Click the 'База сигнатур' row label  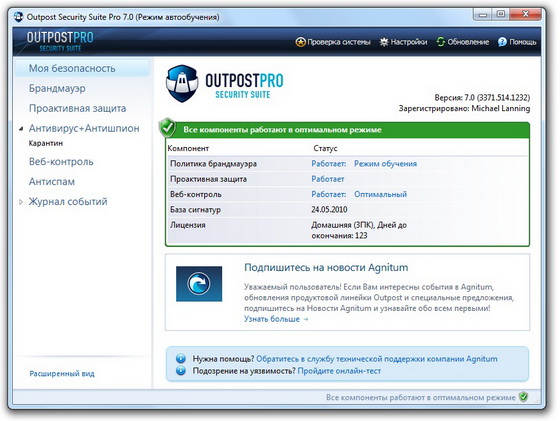pos(195,210)
